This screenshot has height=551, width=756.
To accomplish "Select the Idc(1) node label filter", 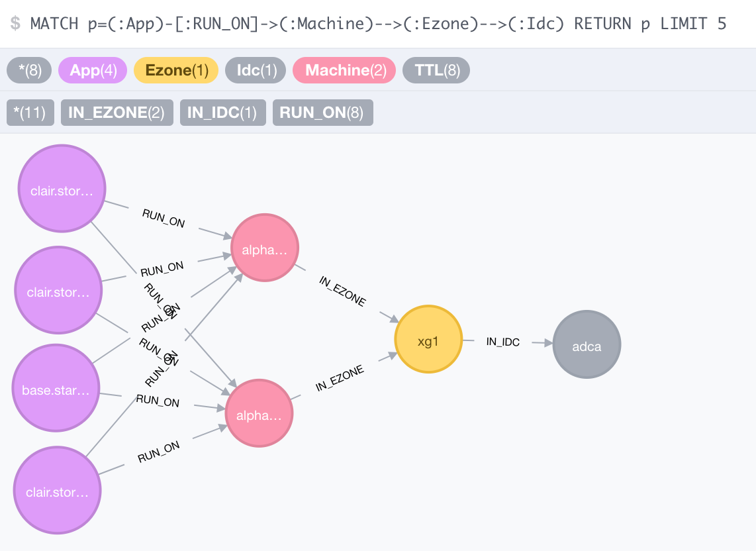I will (x=256, y=70).
